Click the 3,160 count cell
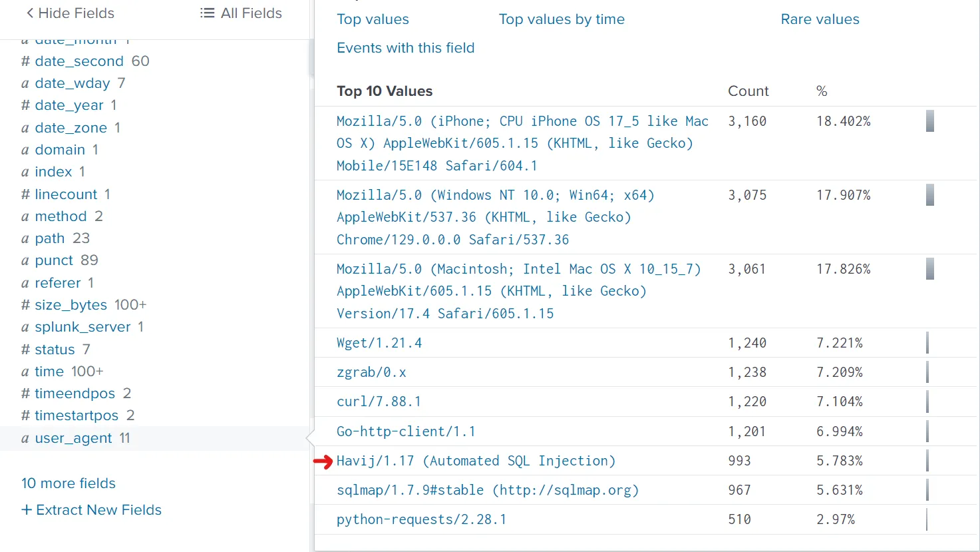Image resolution: width=980 pixels, height=552 pixels. tap(747, 121)
